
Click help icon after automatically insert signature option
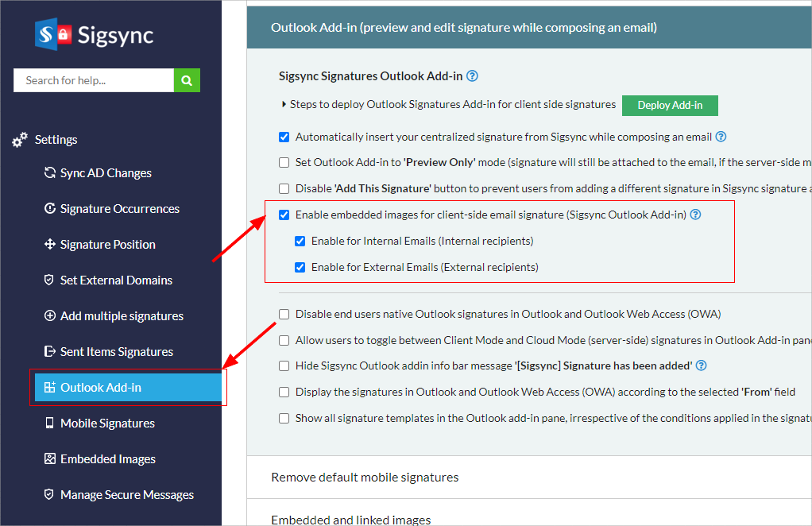pyautogui.click(x=721, y=137)
